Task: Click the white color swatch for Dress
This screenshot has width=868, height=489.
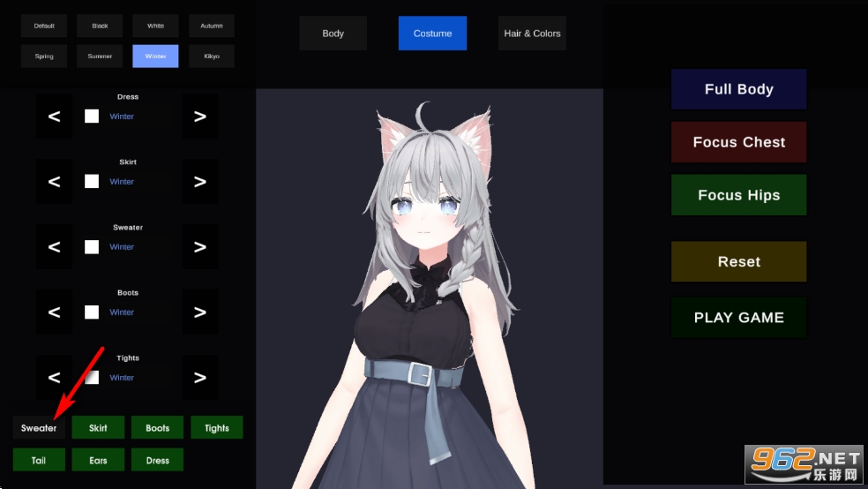Action: pyautogui.click(x=92, y=117)
